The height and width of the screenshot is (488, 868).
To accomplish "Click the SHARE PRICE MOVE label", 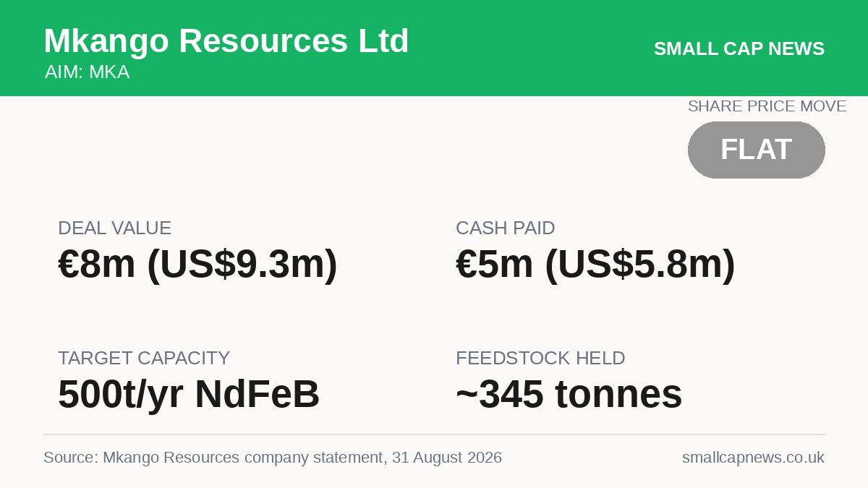I will pyautogui.click(x=767, y=106).
